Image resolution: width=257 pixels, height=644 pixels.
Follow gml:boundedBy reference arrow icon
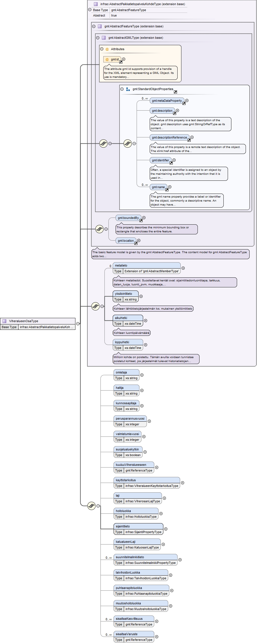pos(141,220)
